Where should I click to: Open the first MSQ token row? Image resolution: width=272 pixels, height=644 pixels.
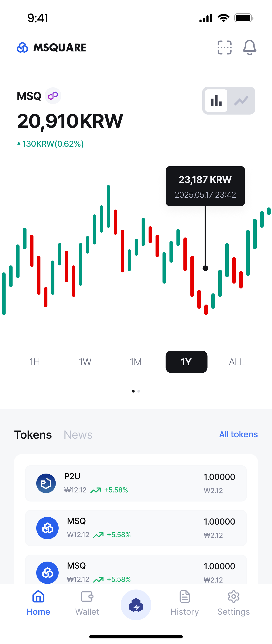pos(136,528)
